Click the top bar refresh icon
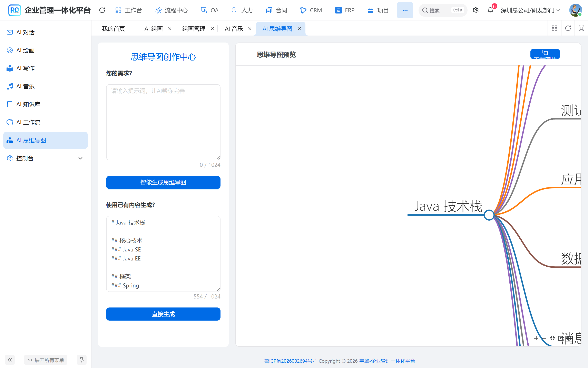The width and height of the screenshot is (588, 368). (x=102, y=10)
